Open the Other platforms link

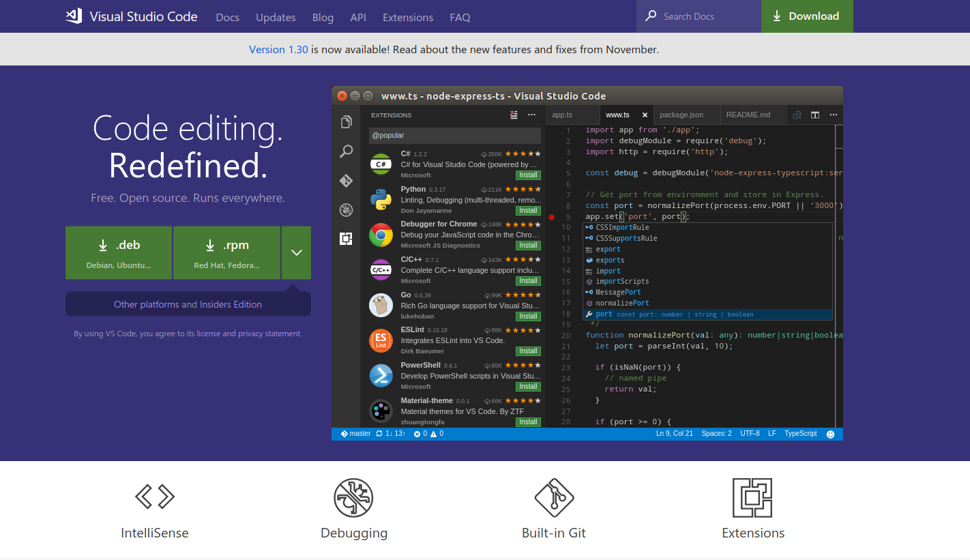pyautogui.click(x=147, y=304)
